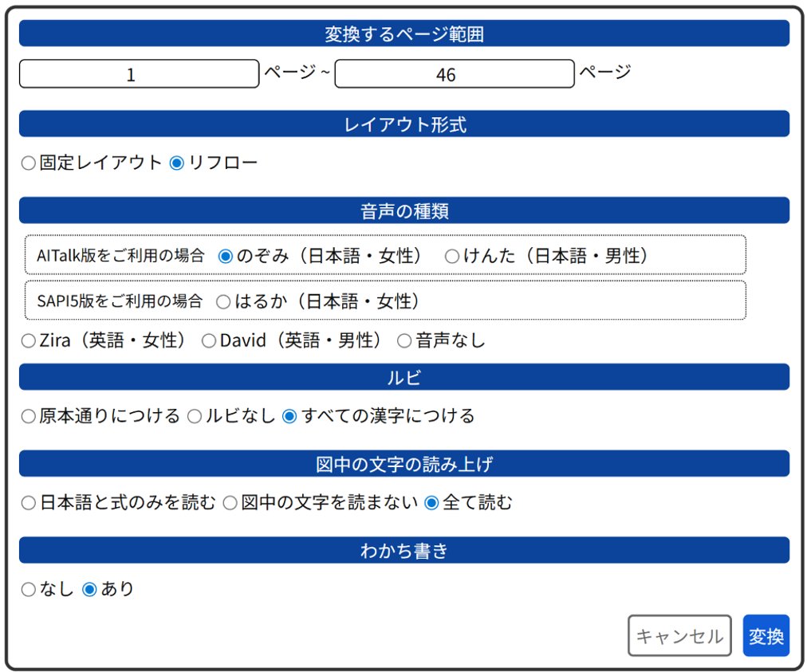
Task: Select the 音声なし option
Action: (404, 341)
